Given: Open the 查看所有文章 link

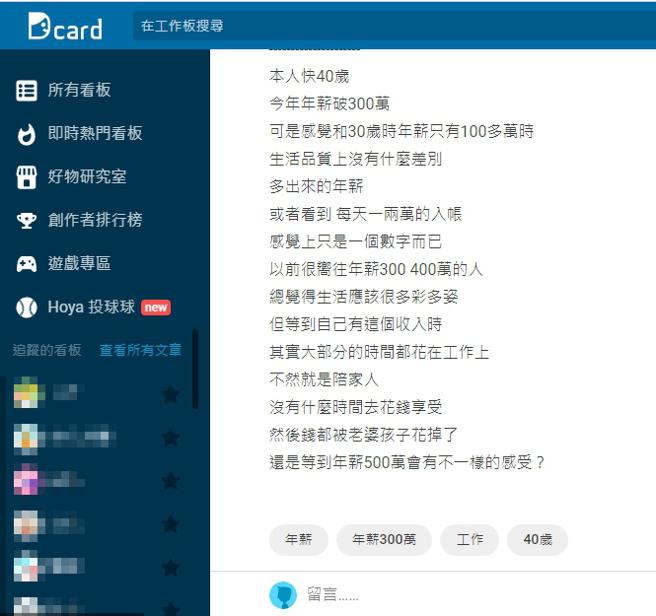Looking at the screenshot, I should [140, 350].
